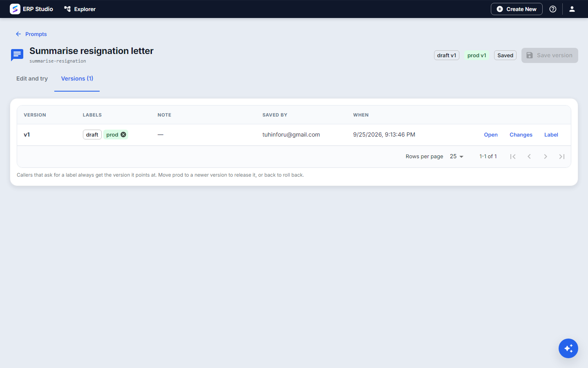Screen dimensions: 588x368
Task: Remove the prod label with its x icon
Action: coord(123,135)
